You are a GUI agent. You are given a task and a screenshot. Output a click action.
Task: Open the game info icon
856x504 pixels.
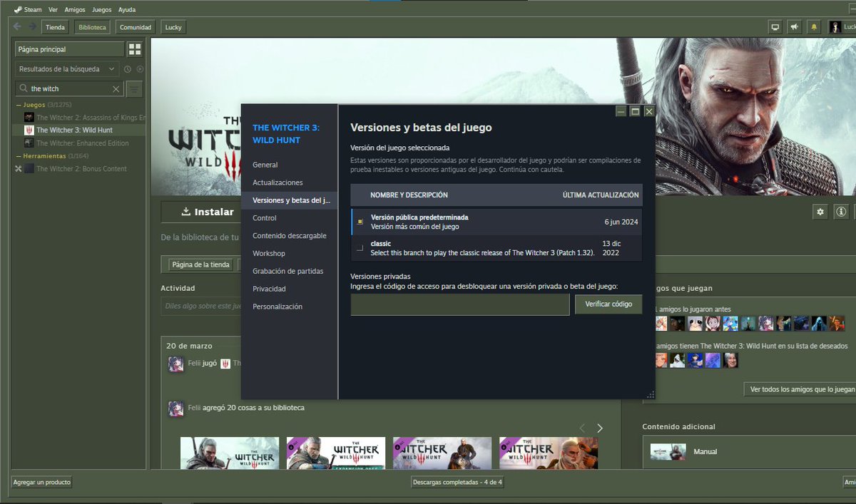(x=841, y=212)
